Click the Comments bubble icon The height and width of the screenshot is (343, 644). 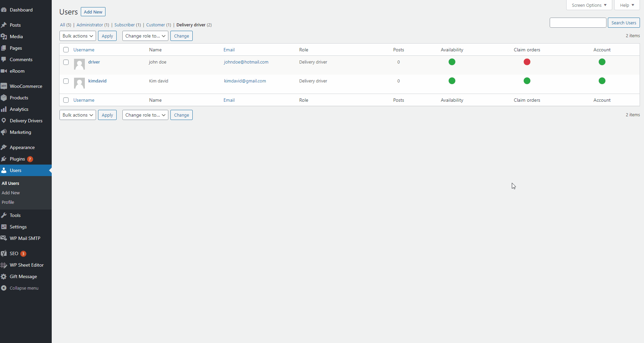[4, 59]
